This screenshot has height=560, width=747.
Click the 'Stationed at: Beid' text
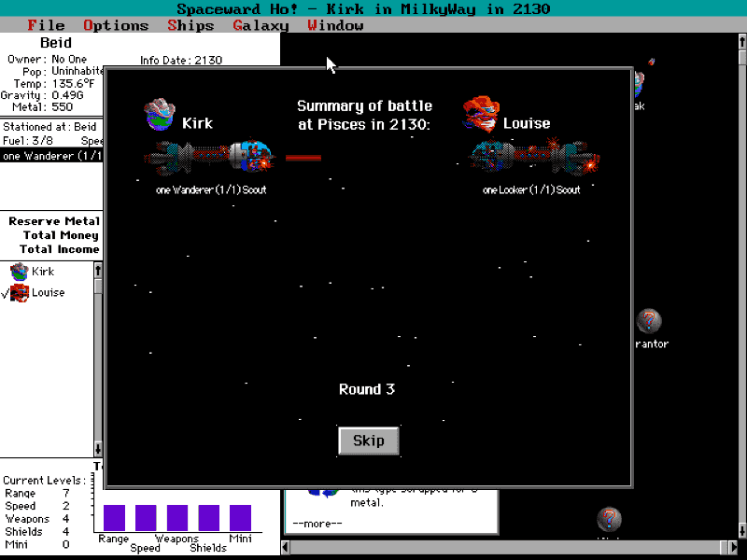point(49,127)
